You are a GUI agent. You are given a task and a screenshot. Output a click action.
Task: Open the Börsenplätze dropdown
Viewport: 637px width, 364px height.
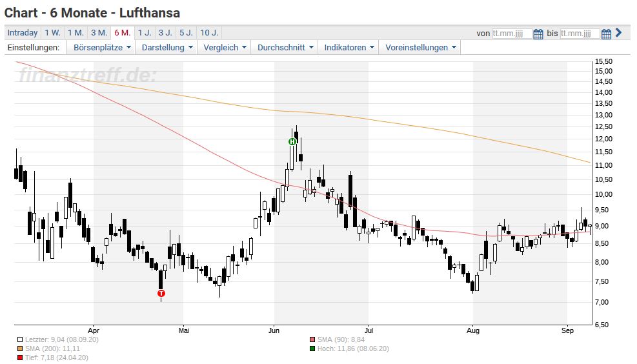pyautogui.click(x=101, y=48)
